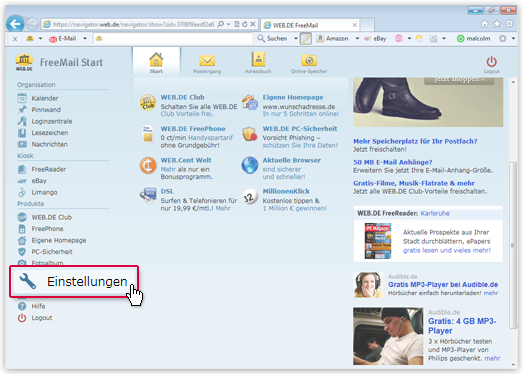Open Nachrichten in the sidebar
This screenshot has height=374, width=523.
(49, 144)
